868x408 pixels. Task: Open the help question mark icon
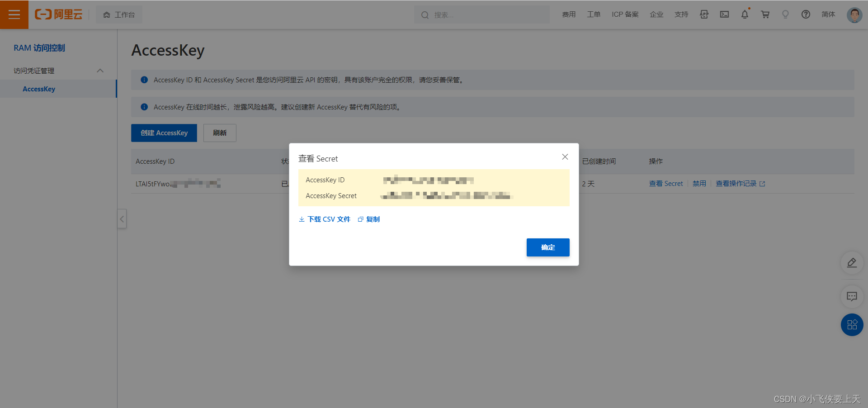(x=806, y=14)
